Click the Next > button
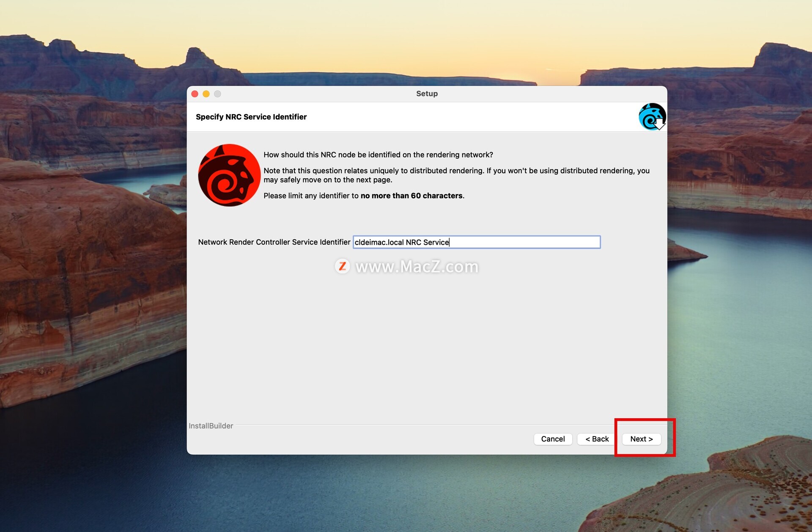The width and height of the screenshot is (812, 532). [641, 439]
